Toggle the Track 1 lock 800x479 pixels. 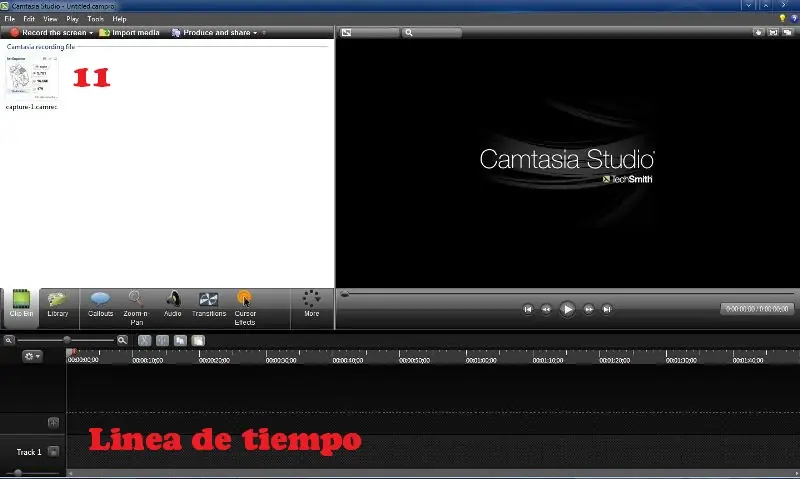click(53, 451)
